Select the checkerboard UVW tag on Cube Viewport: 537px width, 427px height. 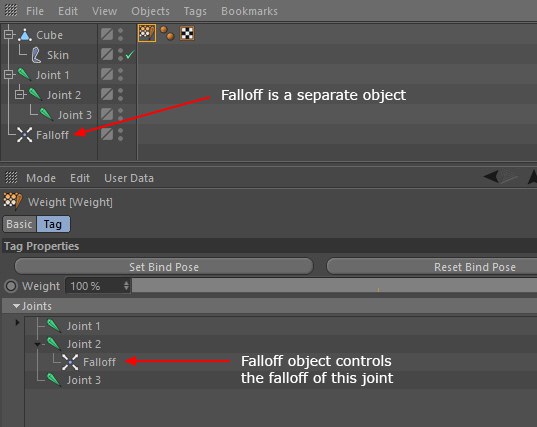coord(187,33)
